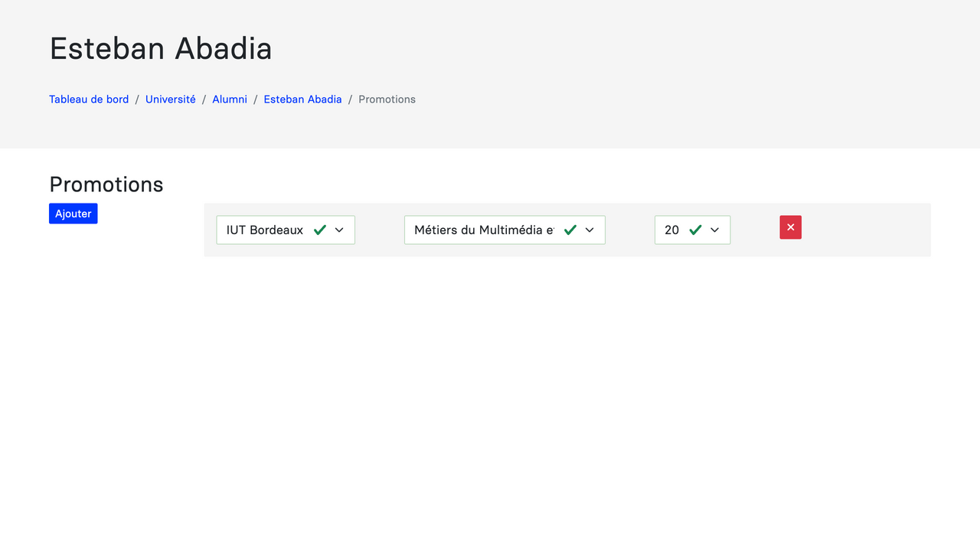Delete the promotion with red X button
This screenshot has height=551, width=980.
point(790,227)
